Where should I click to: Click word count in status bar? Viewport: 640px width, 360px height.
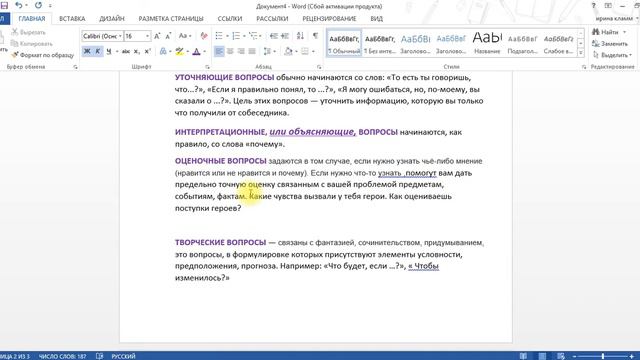point(62,356)
